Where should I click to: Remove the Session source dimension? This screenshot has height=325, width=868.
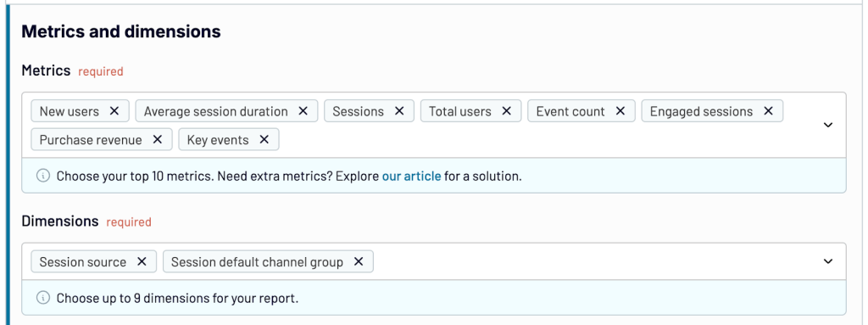(142, 261)
